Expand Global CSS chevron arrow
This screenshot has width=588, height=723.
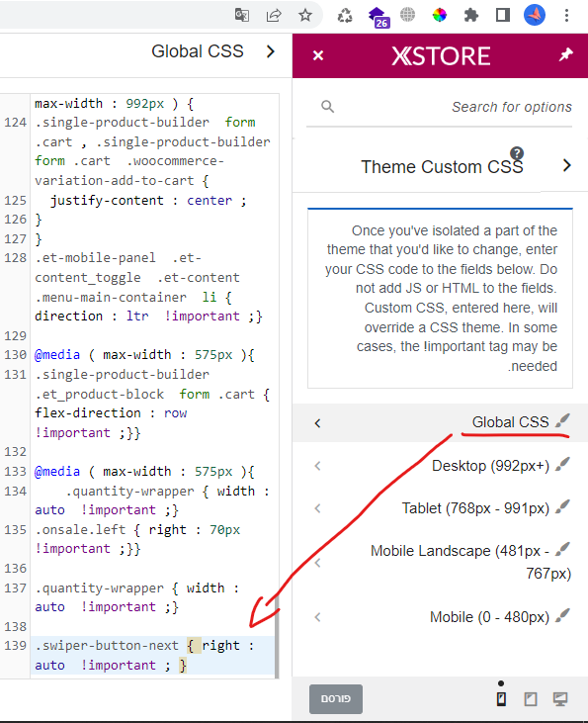point(317,423)
